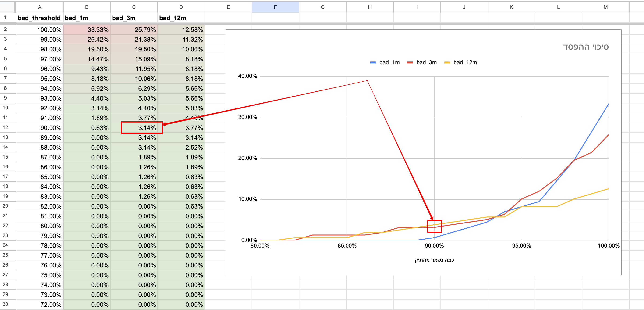
Task: Click the bad_threshold header cell
Action: coord(39,18)
